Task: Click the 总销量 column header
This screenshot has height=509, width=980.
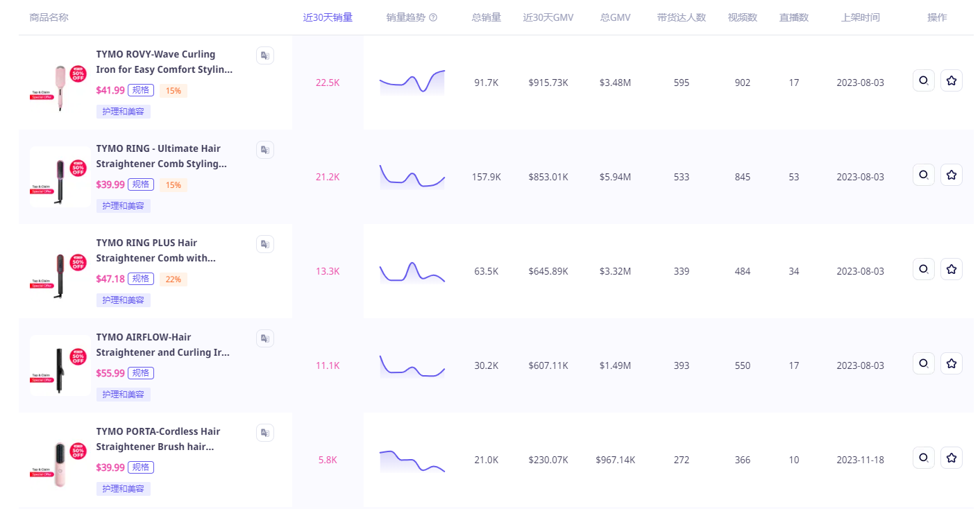Action: click(x=487, y=17)
